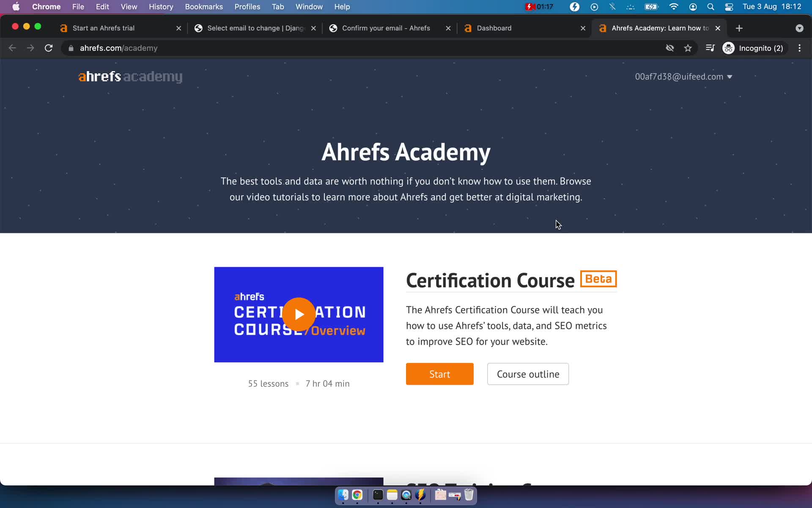This screenshot has height=508, width=812.
Task: Click the bookmark/favorite icon in toolbar
Action: click(x=688, y=47)
